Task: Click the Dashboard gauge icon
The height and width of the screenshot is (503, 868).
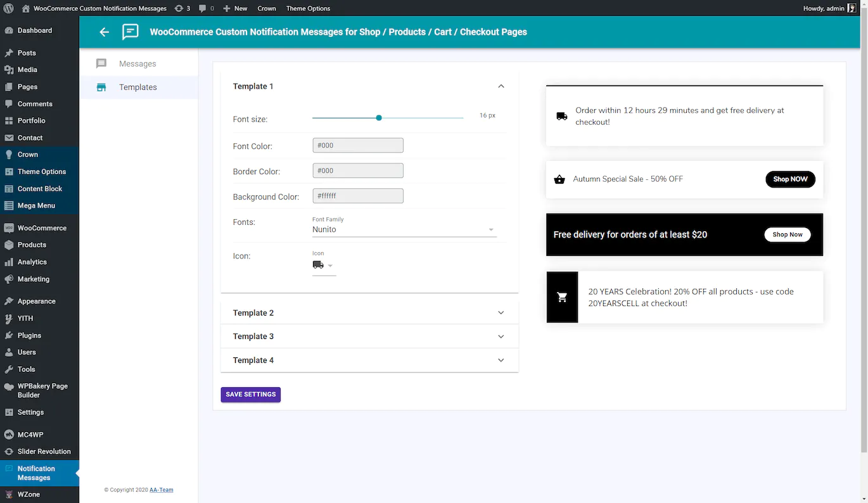Action: 9,30
